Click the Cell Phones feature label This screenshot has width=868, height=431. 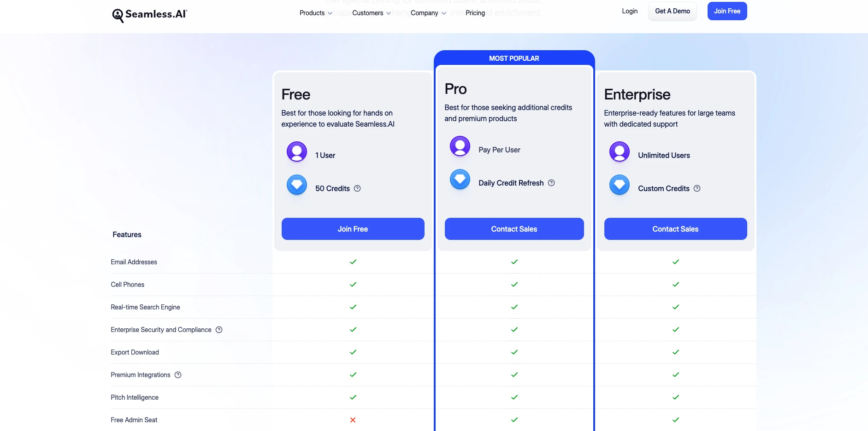(128, 285)
